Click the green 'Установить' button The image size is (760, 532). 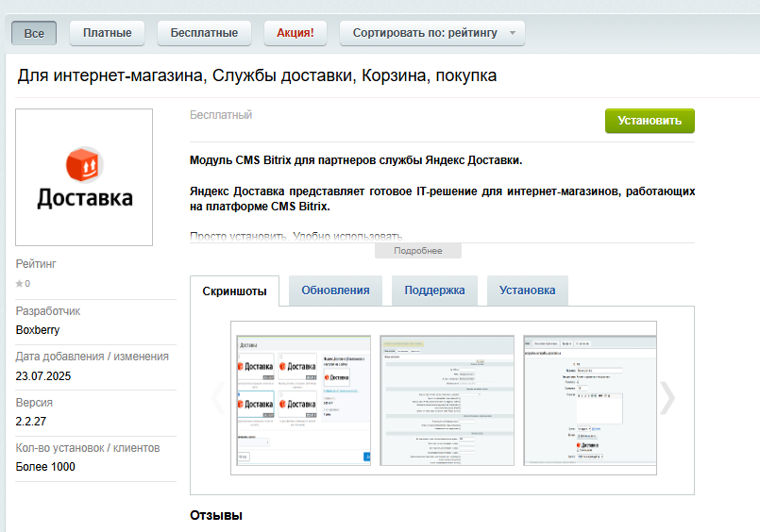(x=650, y=121)
